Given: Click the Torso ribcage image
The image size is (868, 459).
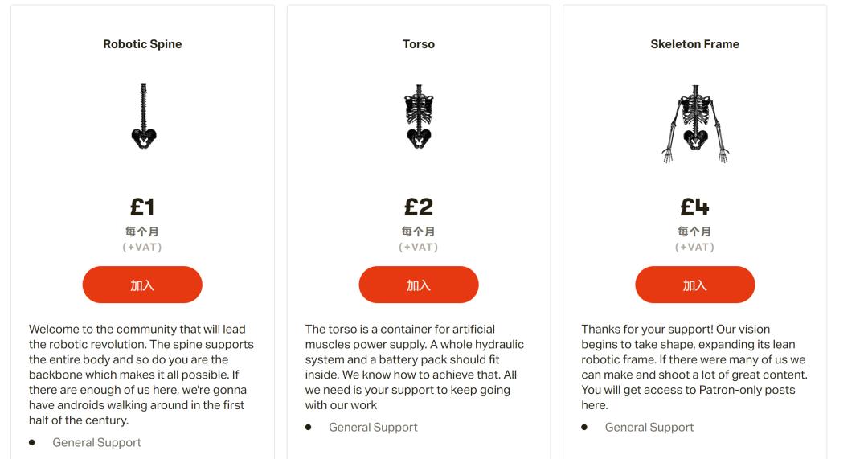Looking at the screenshot, I should 419,117.
